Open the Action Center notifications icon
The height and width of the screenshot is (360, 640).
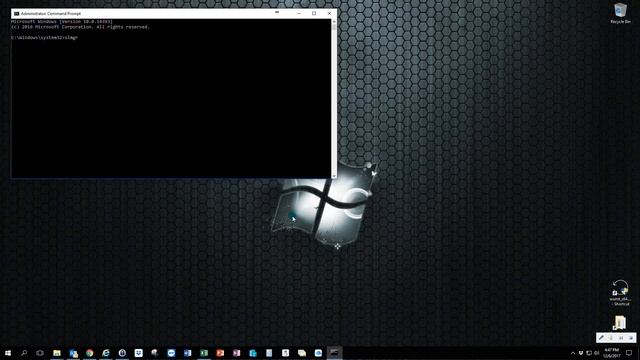click(x=629, y=353)
